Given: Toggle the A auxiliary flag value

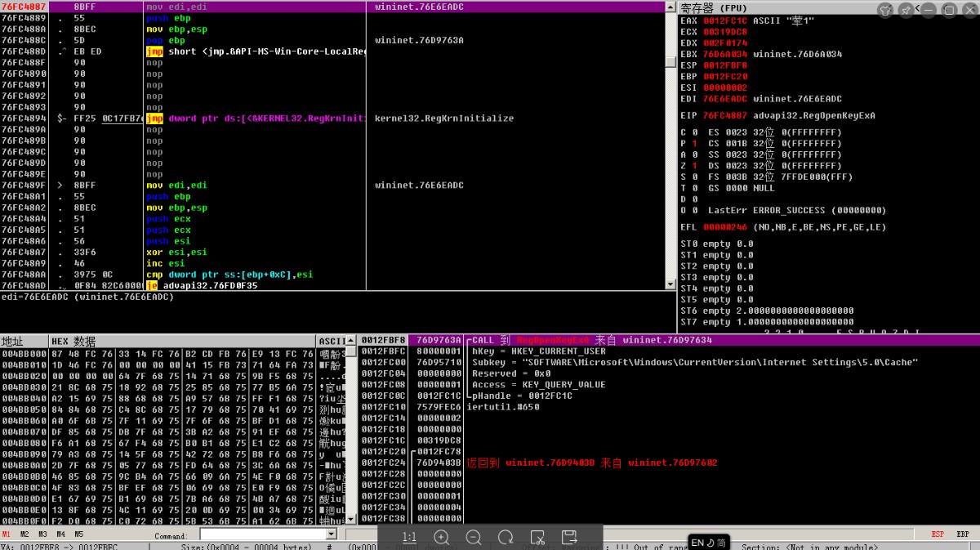Looking at the screenshot, I should coord(693,154).
